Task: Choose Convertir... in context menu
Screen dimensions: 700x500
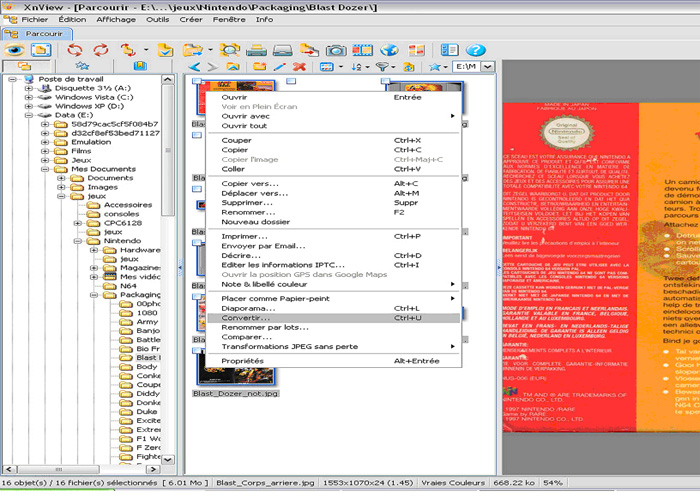Action: pos(333,318)
